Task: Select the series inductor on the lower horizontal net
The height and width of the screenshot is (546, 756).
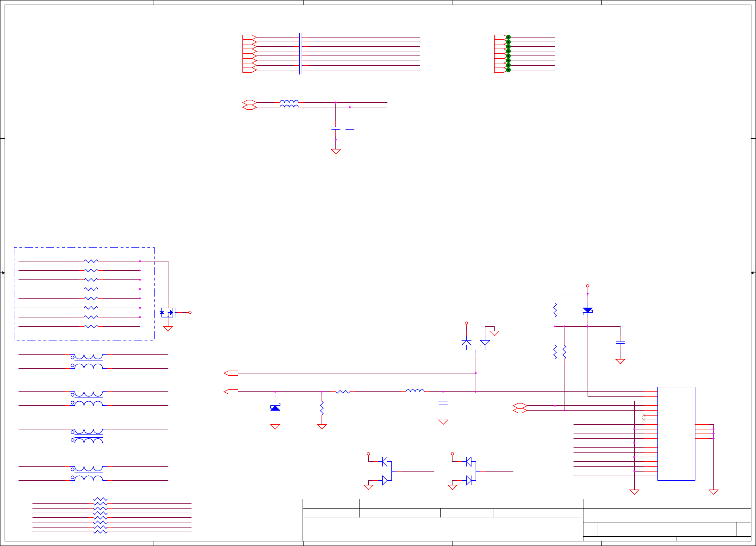Action: [x=415, y=391]
